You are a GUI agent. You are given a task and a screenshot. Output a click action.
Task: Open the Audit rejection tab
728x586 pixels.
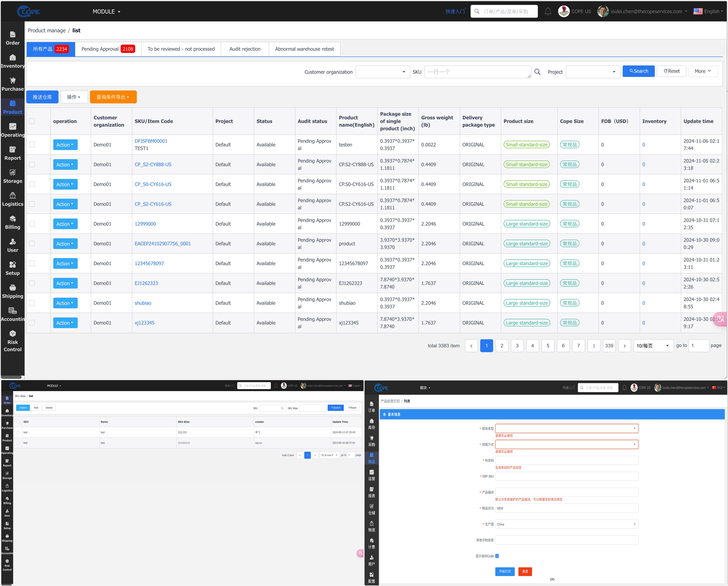(245, 49)
